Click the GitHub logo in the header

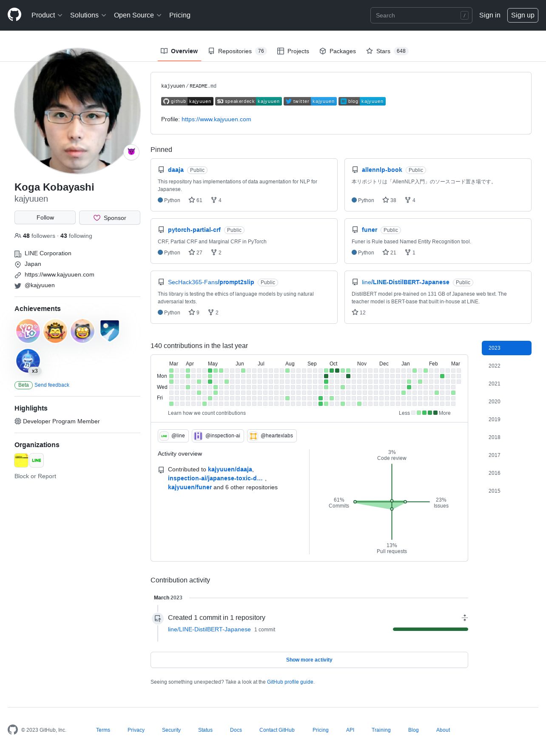coord(14,15)
